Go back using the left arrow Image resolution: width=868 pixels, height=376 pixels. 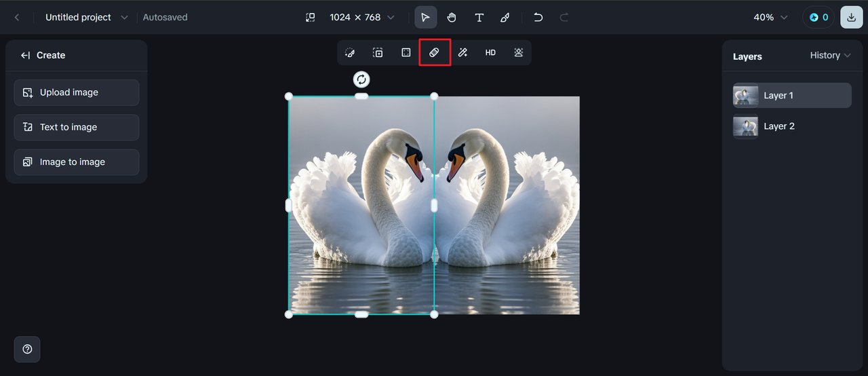[x=17, y=17]
